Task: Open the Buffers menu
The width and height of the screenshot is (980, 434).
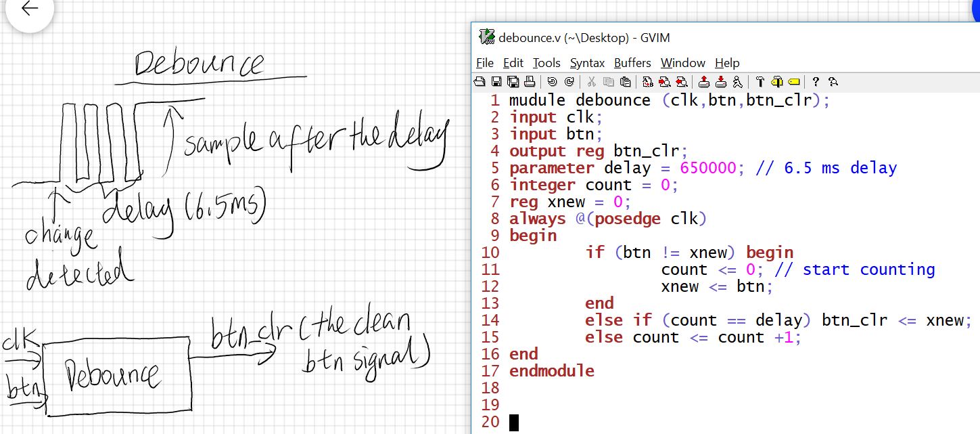Action: coord(632,63)
